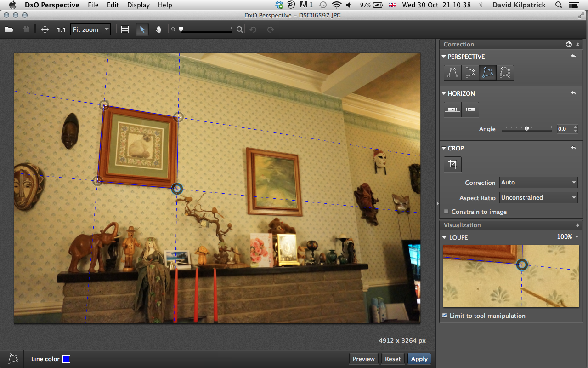Open the File menu

93,5
